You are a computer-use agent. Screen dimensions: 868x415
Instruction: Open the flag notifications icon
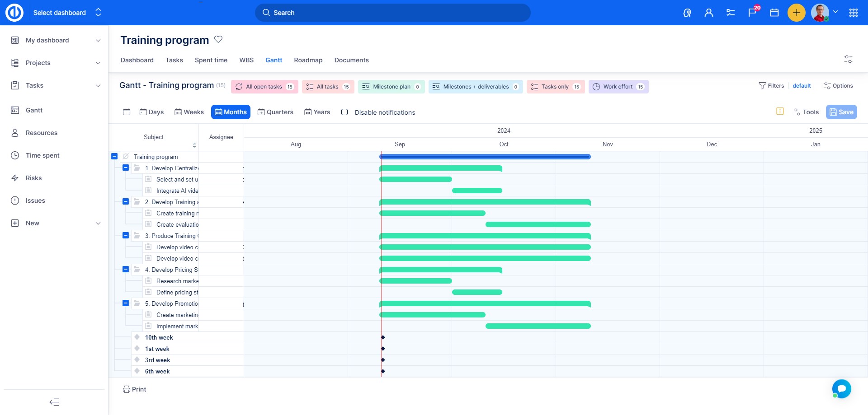click(x=753, y=13)
